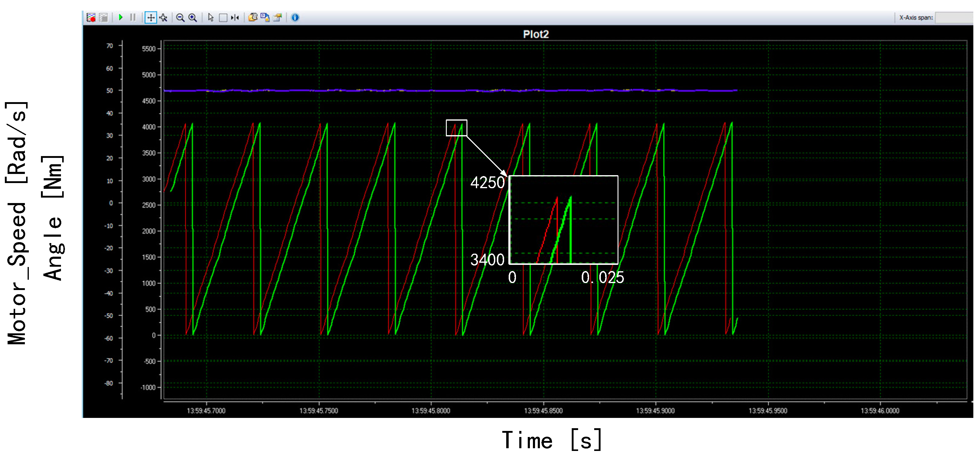Click inside the X-Axis span field
The width and height of the screenshot is (980, 457).
[x=959, y=18]
